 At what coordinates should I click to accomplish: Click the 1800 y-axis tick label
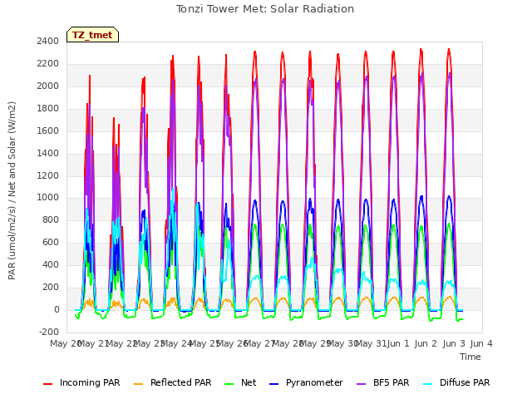(x=48, y=108)
